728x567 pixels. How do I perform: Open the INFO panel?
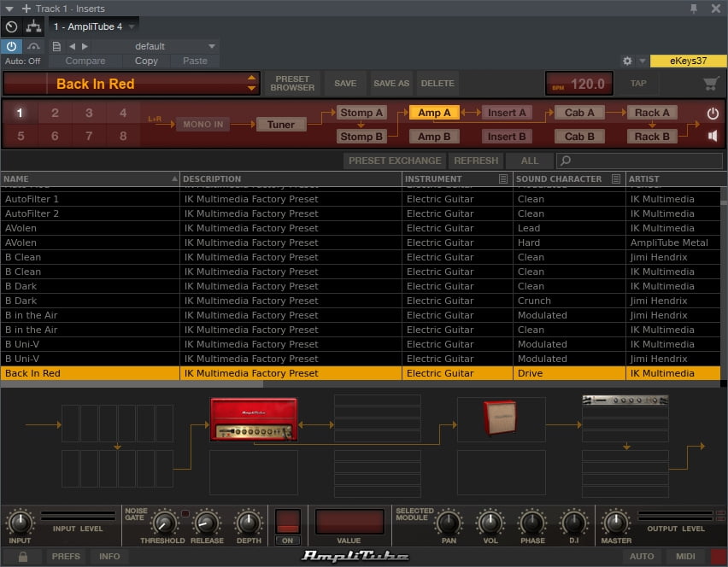point(109,557)
